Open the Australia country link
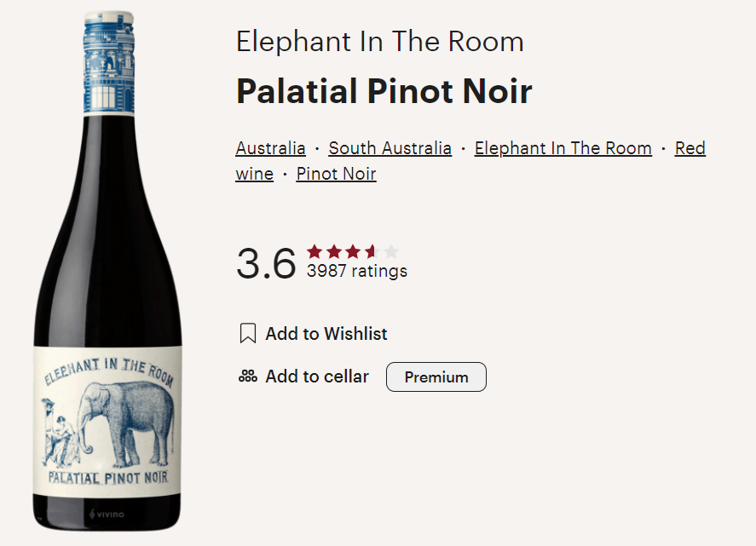756x546 pixels. click(x=270, y=148)
